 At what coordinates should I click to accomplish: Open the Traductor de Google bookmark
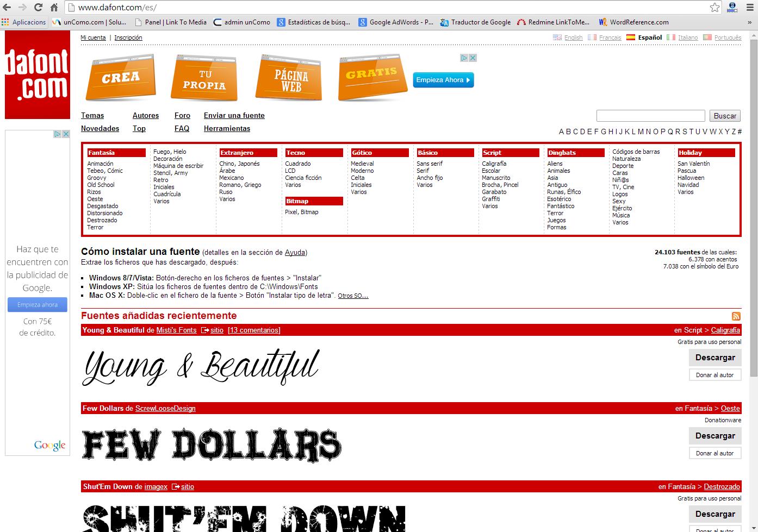tap(476, 22)
